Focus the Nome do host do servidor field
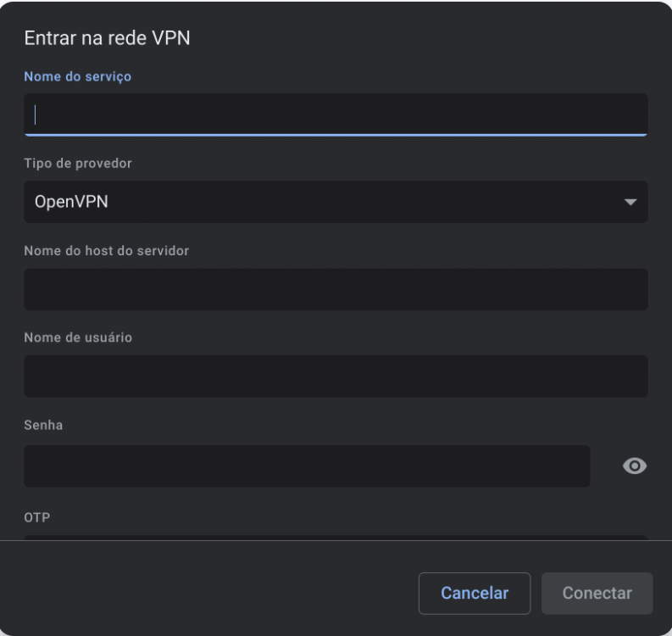672x636 pixels. point(336,289)
